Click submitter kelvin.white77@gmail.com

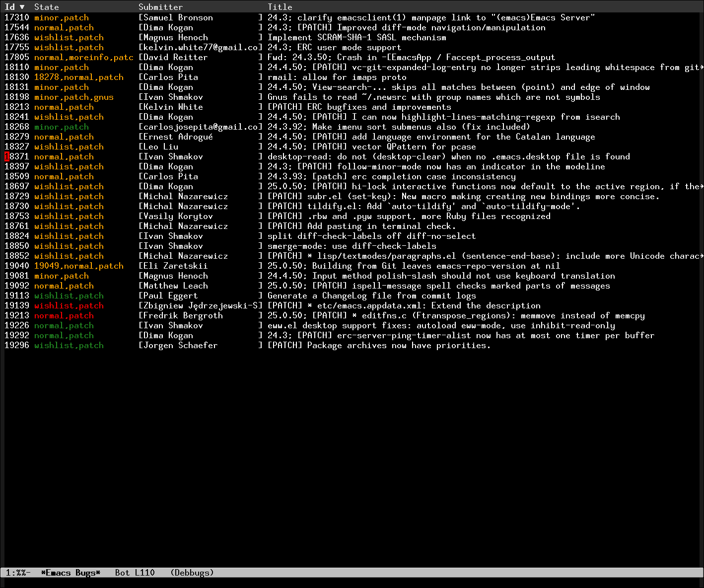click(x=201, y=47)
